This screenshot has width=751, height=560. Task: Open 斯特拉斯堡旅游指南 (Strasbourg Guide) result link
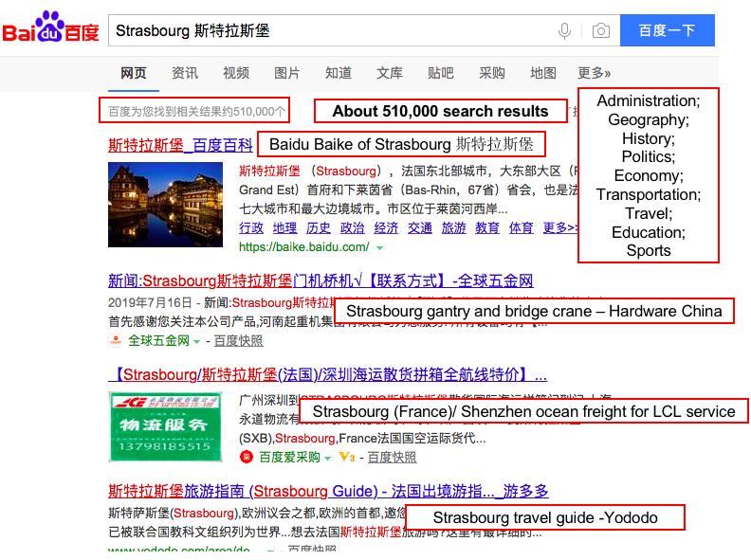pos(328,491)
